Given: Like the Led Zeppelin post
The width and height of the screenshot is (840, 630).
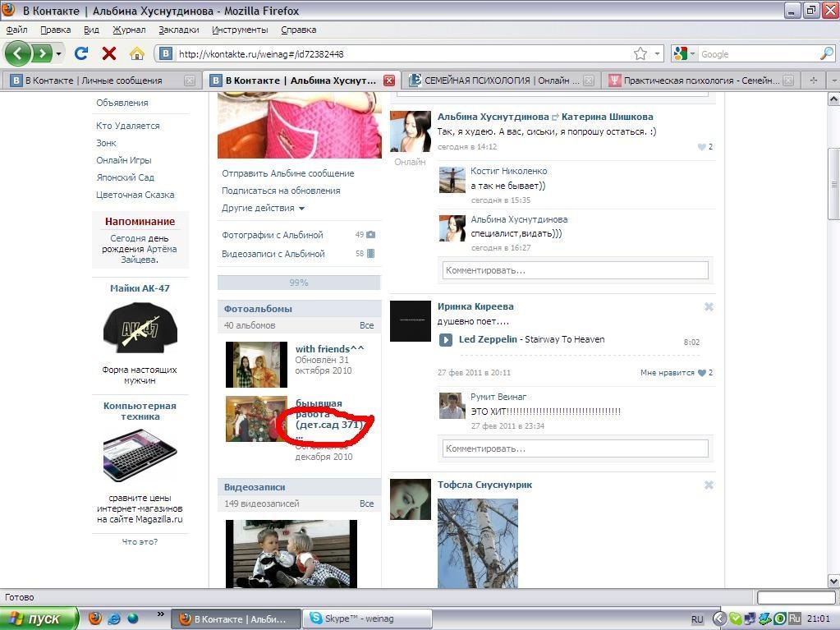Looking at the screenshot, I should coord(701,373).
